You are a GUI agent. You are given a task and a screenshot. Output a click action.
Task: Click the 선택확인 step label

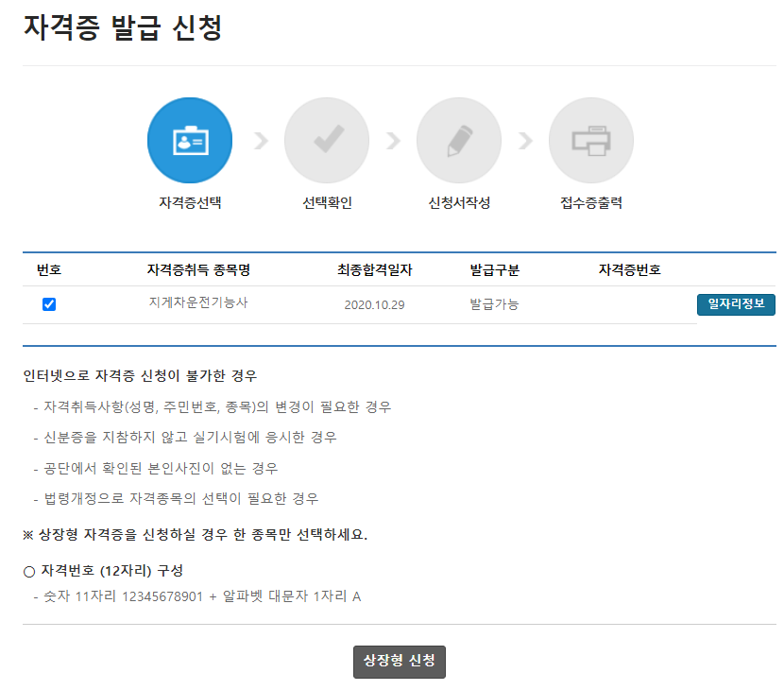pos(327,202)
